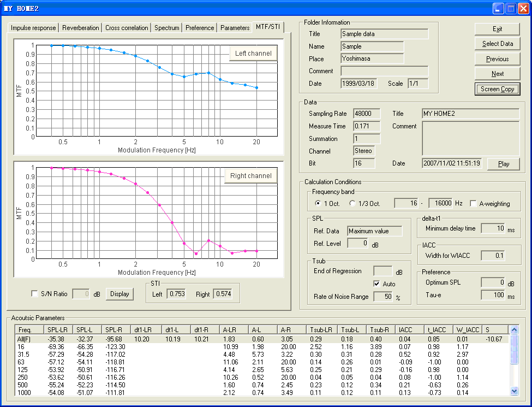Play the measured sound data
Screen dimensions: 532x407
504,164
